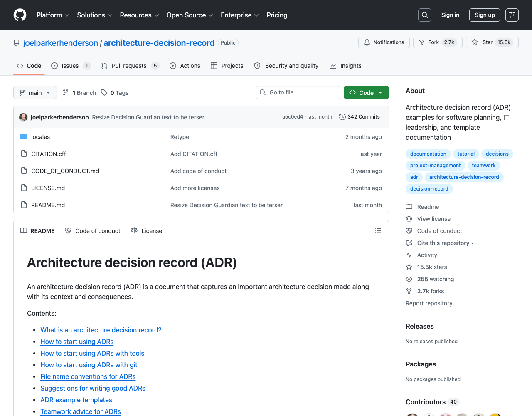Click the CITATION.cff file icon
Viewport: 532px width, 416px height.
point(24,154)
